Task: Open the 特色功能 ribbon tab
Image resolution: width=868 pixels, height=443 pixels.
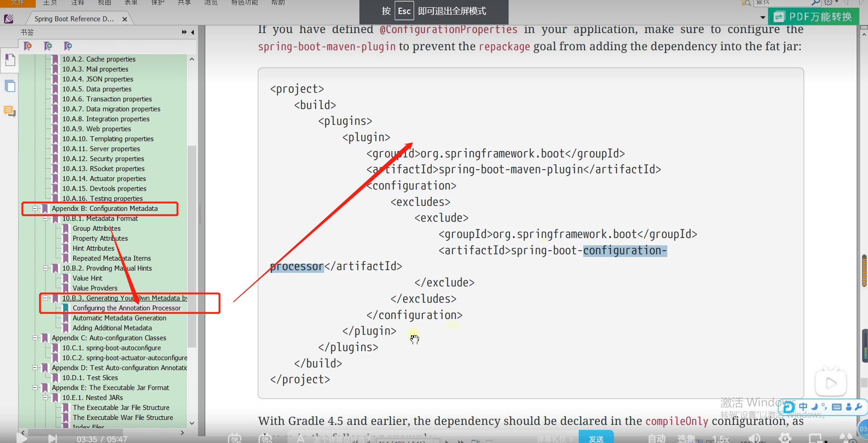Action: point(245,2)
